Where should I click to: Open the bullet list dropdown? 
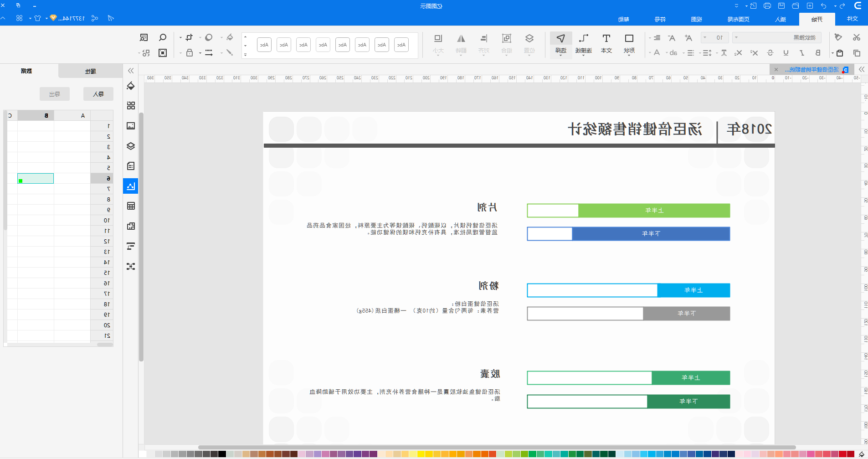pyautogui.click(x=688, y=53)
